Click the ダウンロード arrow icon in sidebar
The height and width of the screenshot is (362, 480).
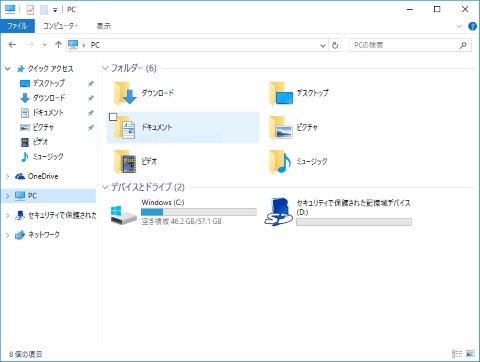click(25, 98)
